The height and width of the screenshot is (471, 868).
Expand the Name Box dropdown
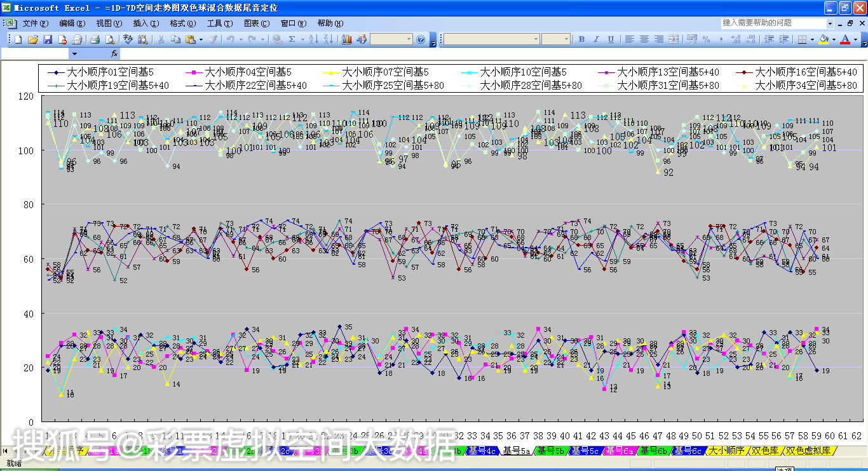click(74, 54)
